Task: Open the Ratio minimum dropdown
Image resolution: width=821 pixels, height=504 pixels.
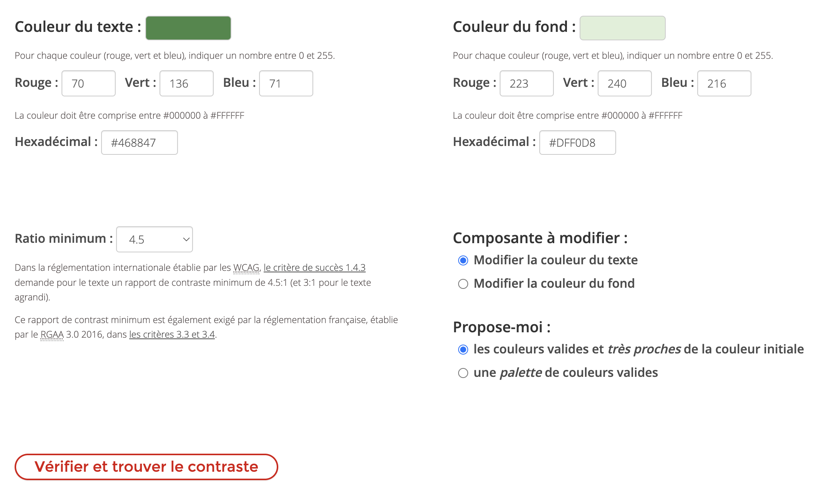Action: click(155, 239)
